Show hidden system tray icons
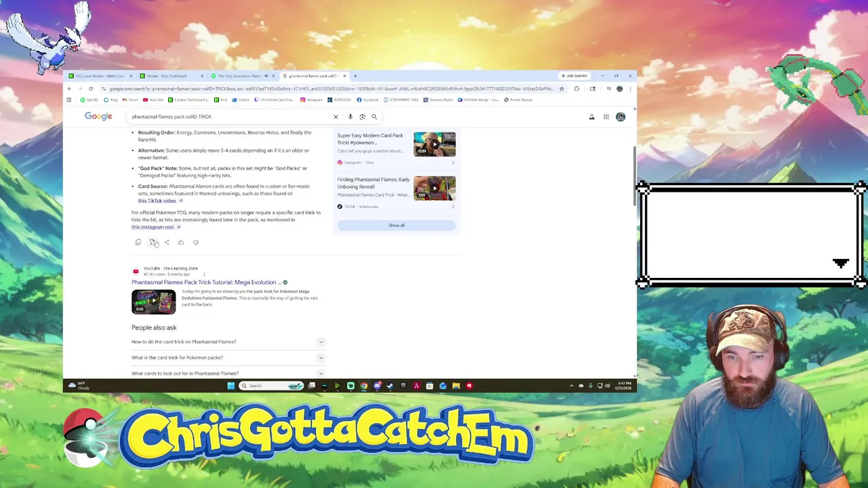Viewport: 868px width, 488px height. pyautogui.click(x=571, y=386)
